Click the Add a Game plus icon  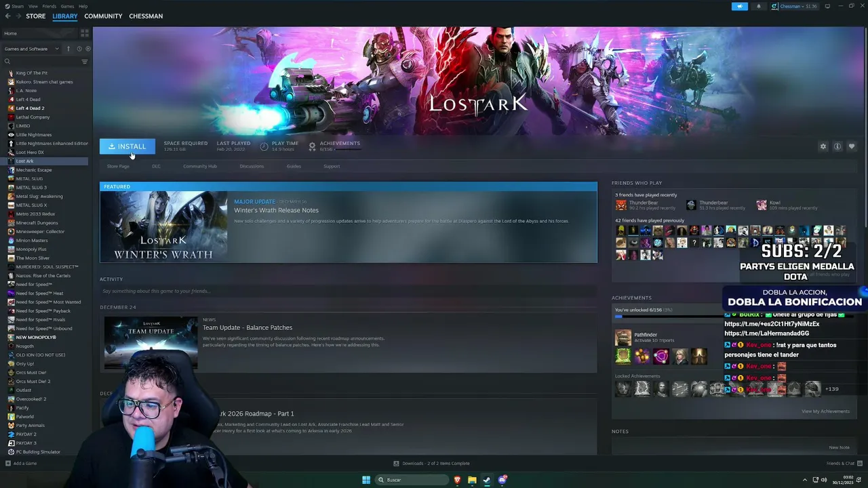(x=8, y=464)
